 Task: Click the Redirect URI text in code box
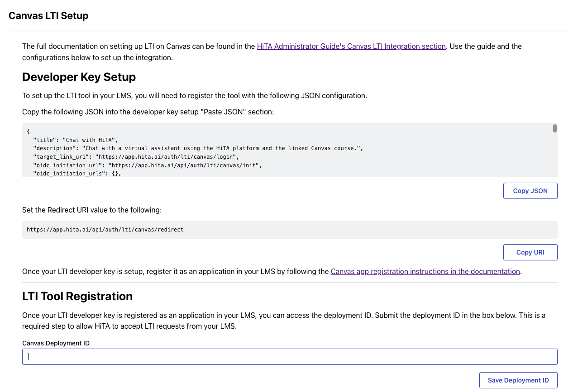(x=105, y=230)
